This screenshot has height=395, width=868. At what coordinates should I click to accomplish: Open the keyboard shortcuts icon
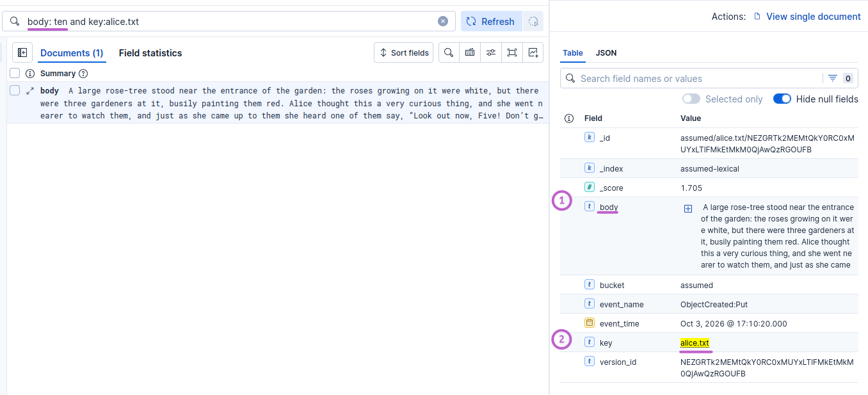(470, 52)
